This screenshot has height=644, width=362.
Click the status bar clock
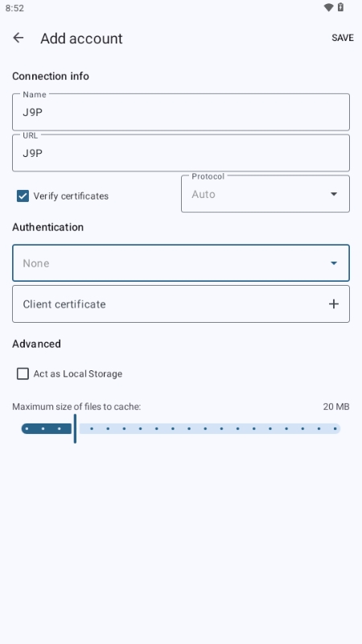click(x=14, y=8)
